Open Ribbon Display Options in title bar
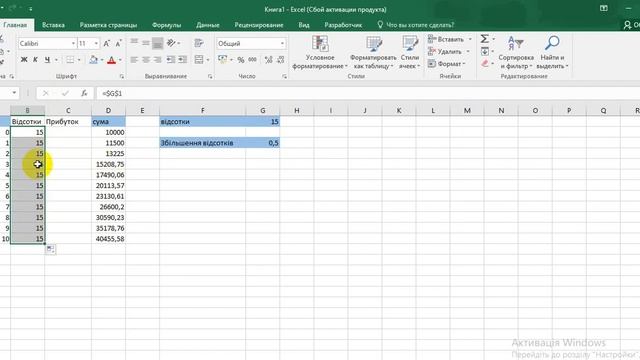 pos(604,9)
